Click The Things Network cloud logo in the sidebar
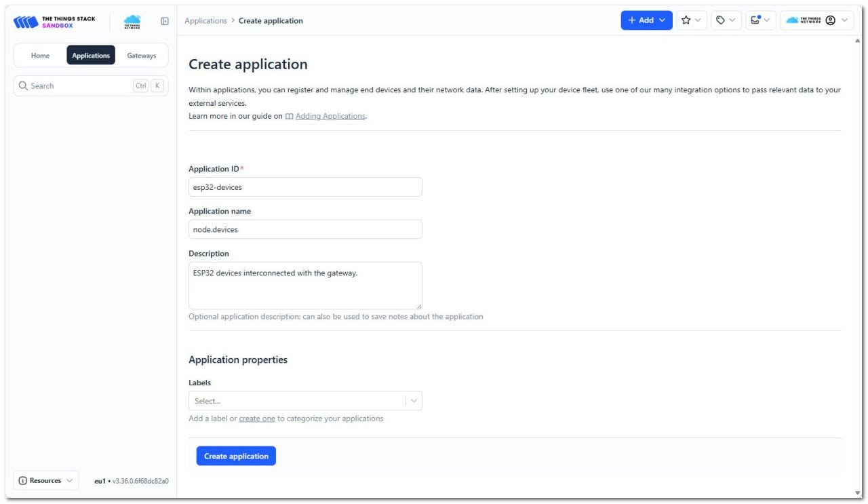This screenshot has height=504, width=868. (132, 22)
